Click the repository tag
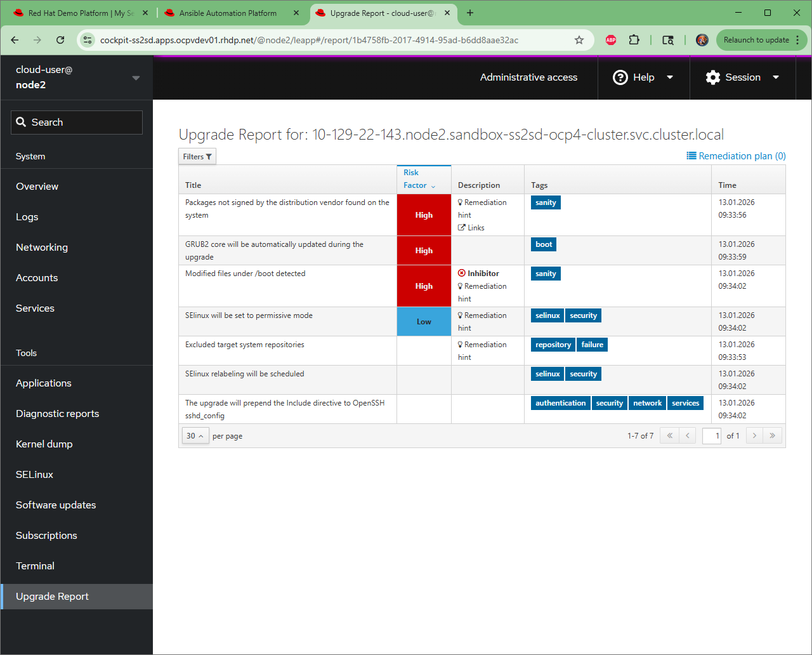Image resolution: width=812 pixels, height=655 pixels. (x=553, y=345)
